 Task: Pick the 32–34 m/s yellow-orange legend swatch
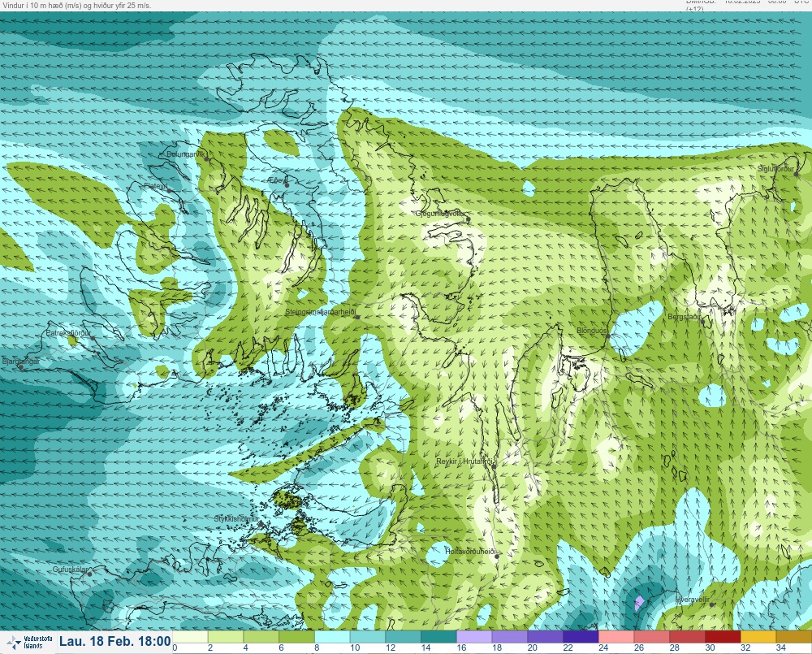coord(758,636)
